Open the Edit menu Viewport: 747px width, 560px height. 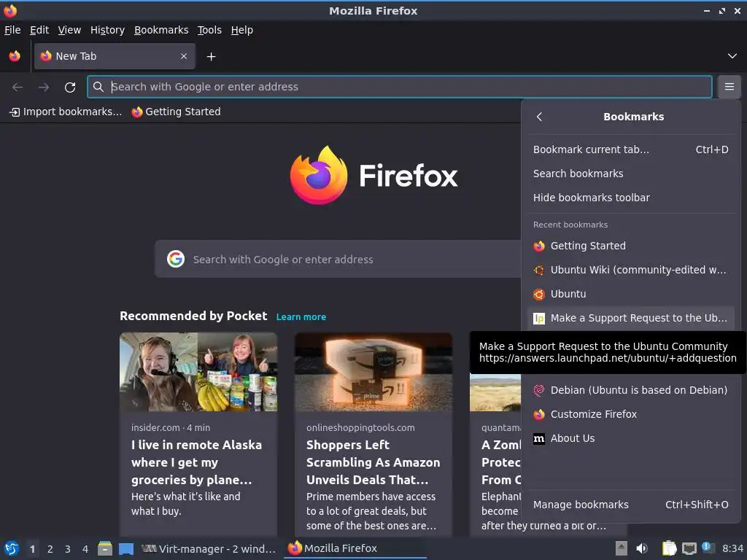[x=39, y=30]
